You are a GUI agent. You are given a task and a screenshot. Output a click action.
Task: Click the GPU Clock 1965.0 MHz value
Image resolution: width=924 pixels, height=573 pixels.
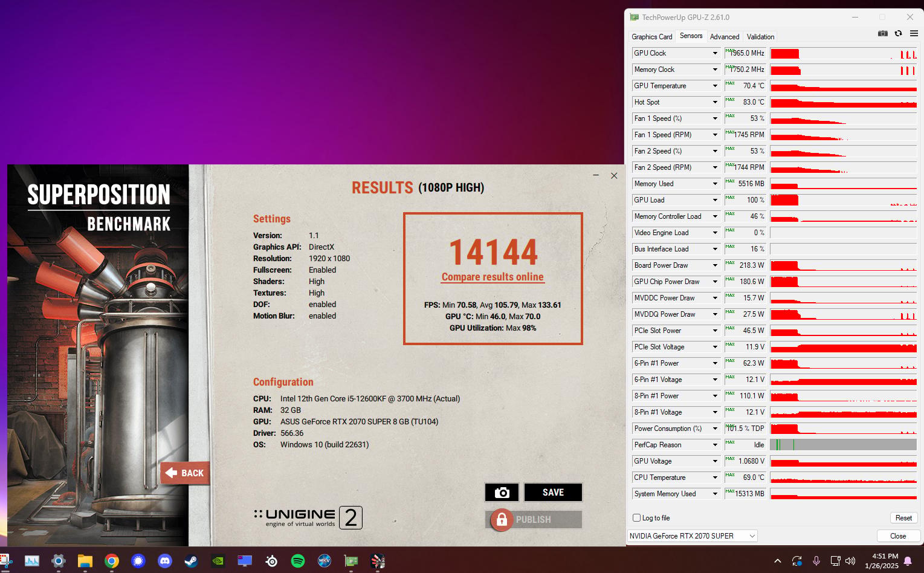[745, 53]
